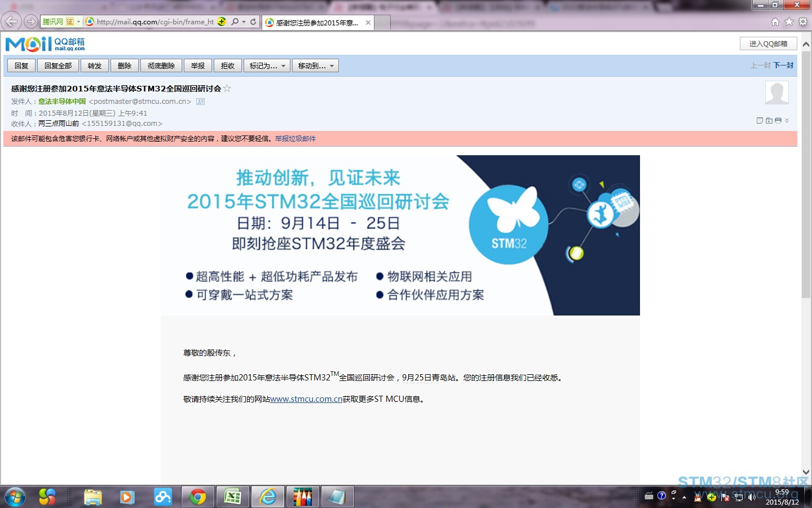Click the recipient address 155159131@qq.com
This screenshot has height=508, width=812.
(122, 124)
